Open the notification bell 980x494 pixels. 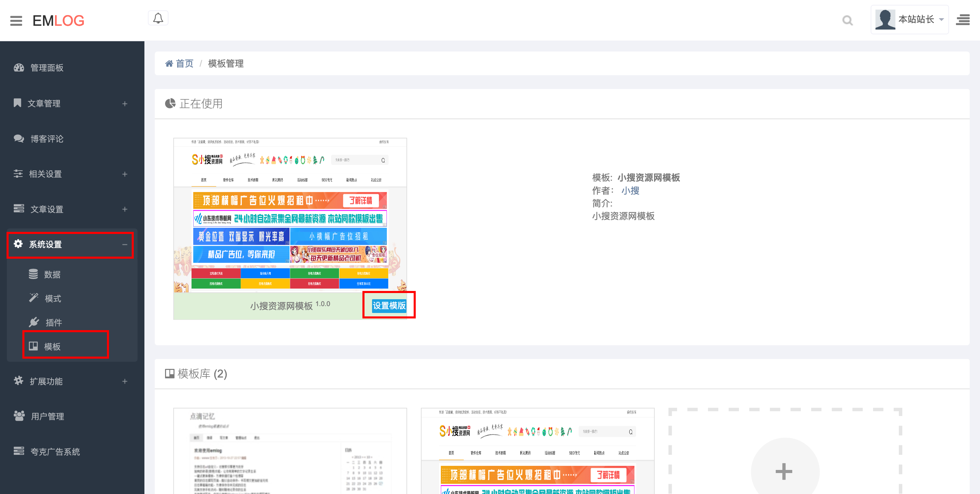(158, 18)
